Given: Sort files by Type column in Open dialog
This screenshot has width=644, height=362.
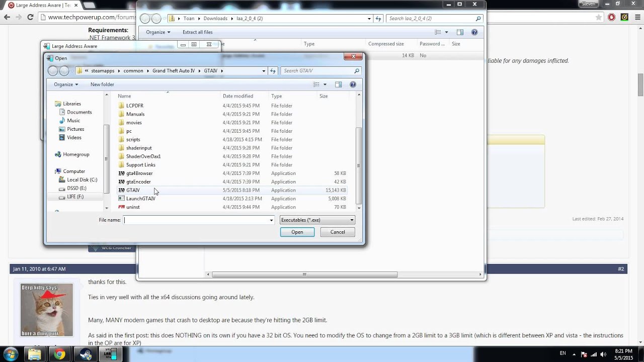Looking at the screenshot, I should [x=277, y=96].
